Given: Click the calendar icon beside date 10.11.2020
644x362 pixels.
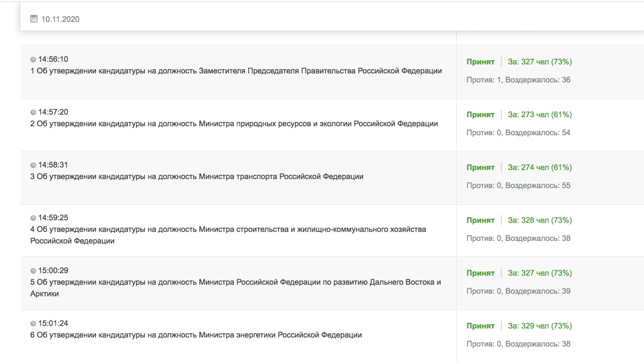Looking at the screenshot, I should coord(34,19).
